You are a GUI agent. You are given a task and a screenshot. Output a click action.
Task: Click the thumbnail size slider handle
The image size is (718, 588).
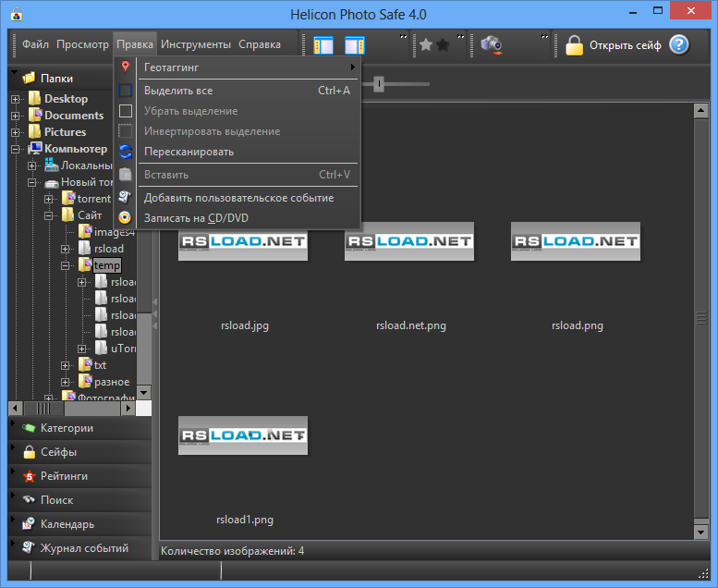[379, 84]
